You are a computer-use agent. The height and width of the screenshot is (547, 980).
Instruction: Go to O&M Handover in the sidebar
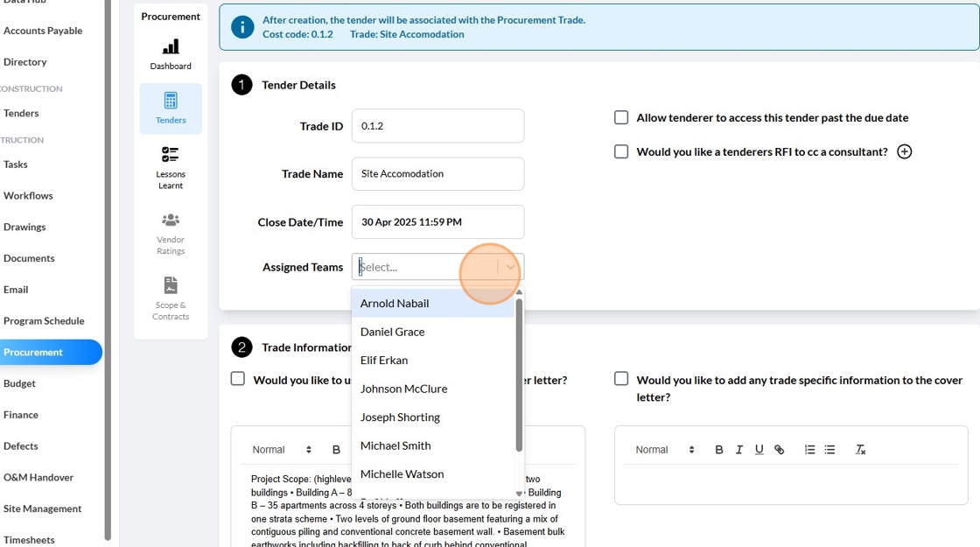point(38,477)
